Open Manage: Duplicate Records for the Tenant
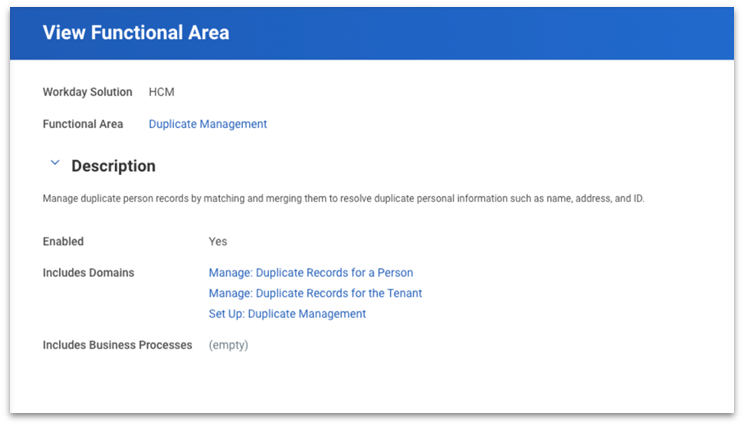Viewport: 744px width, 426px height. tap(315, 293)
